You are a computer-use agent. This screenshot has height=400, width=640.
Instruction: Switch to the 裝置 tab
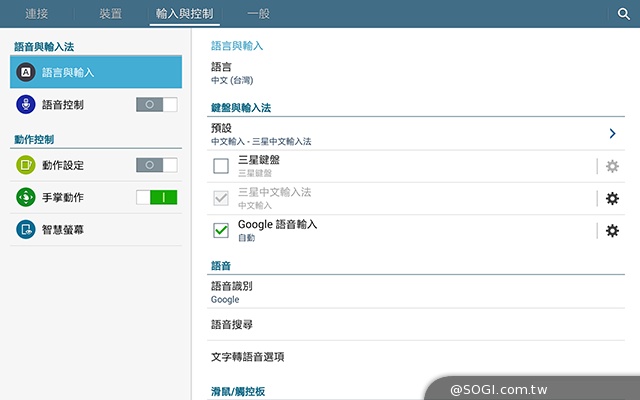[x=111, y=14]
